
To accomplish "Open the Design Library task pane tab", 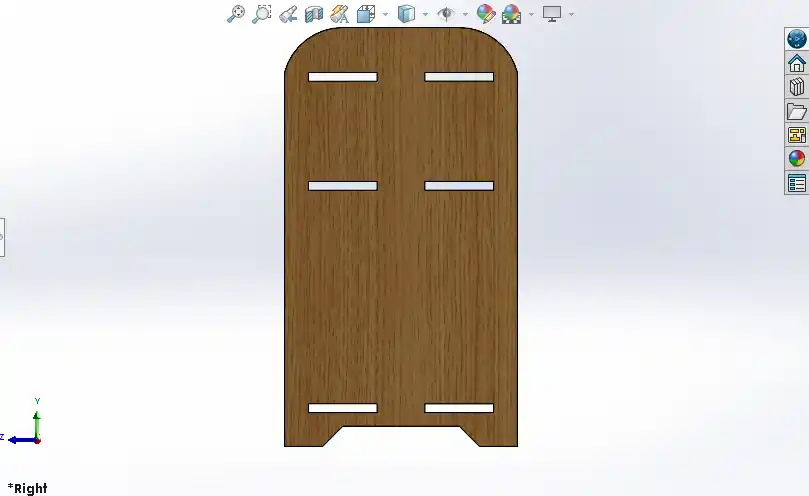I will click(x=797, y=87).
